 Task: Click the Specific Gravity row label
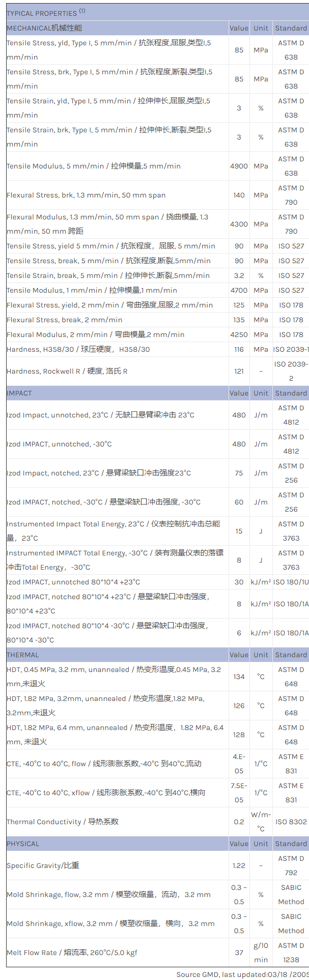click(43, 865)
